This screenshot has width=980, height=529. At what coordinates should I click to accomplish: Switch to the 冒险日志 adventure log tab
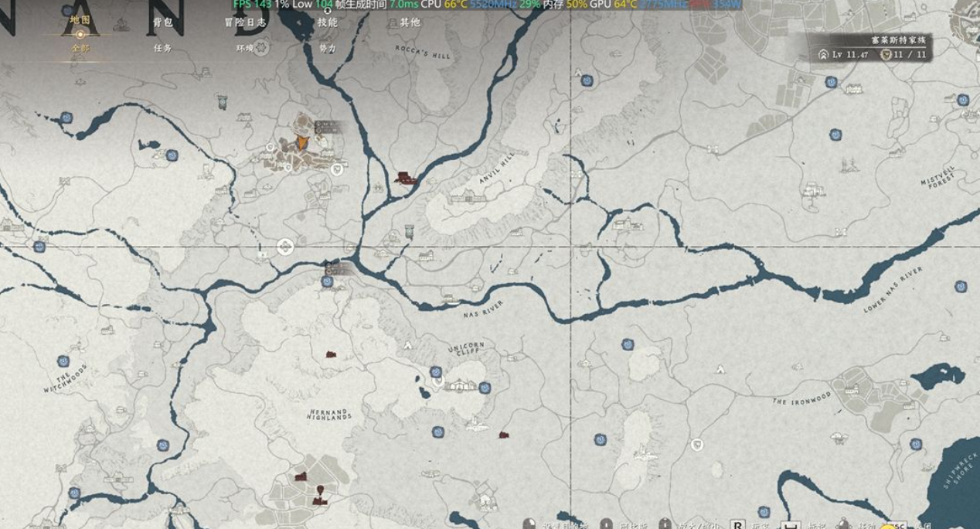245,22
